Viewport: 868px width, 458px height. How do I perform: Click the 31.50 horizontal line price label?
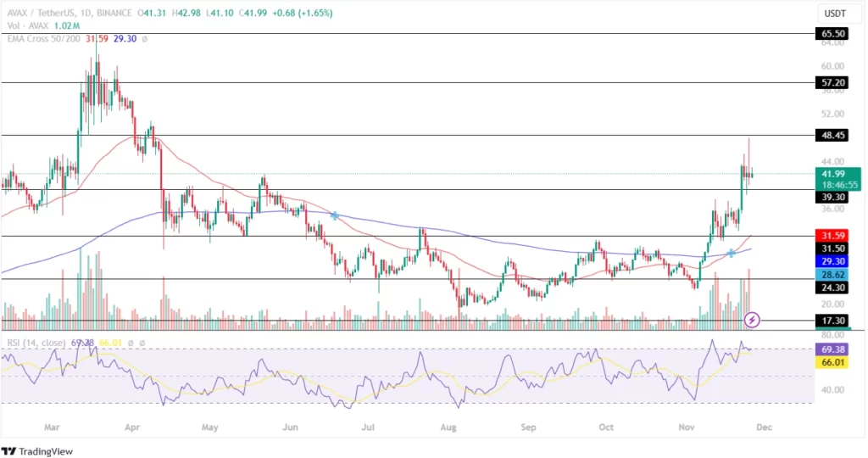click(x=832, y=249)
